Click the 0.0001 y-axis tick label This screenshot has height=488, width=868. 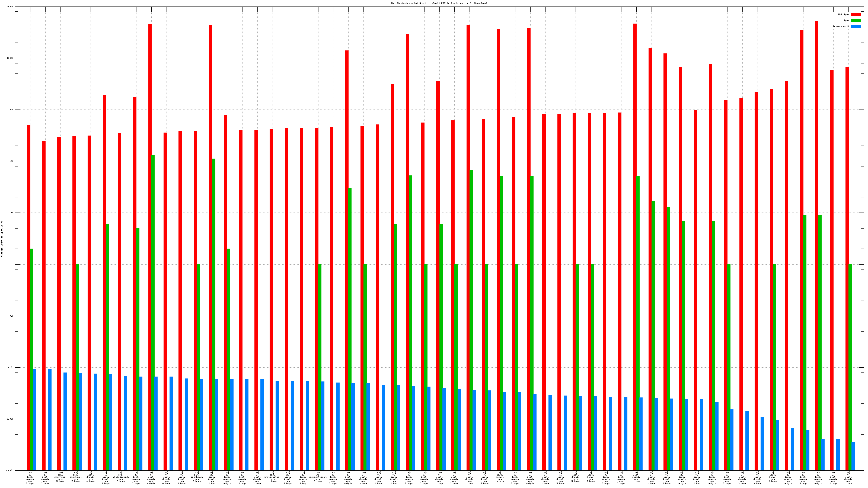(9, 470)
